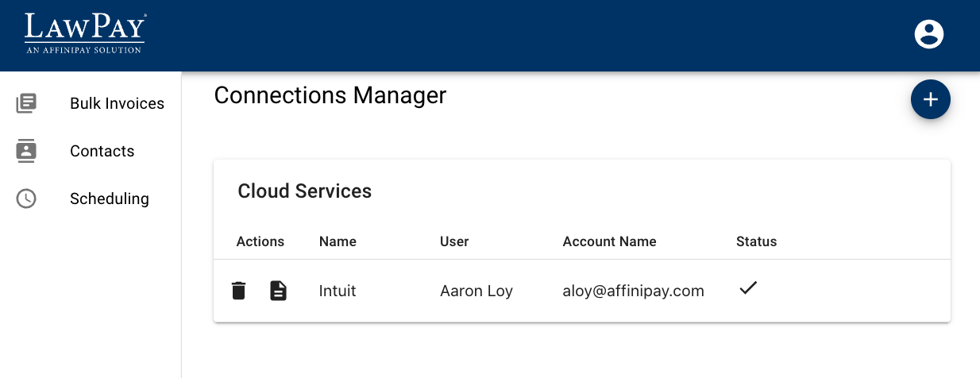
Task: Click the Aaron Loy user cell
Action: [x=476, y=291]
